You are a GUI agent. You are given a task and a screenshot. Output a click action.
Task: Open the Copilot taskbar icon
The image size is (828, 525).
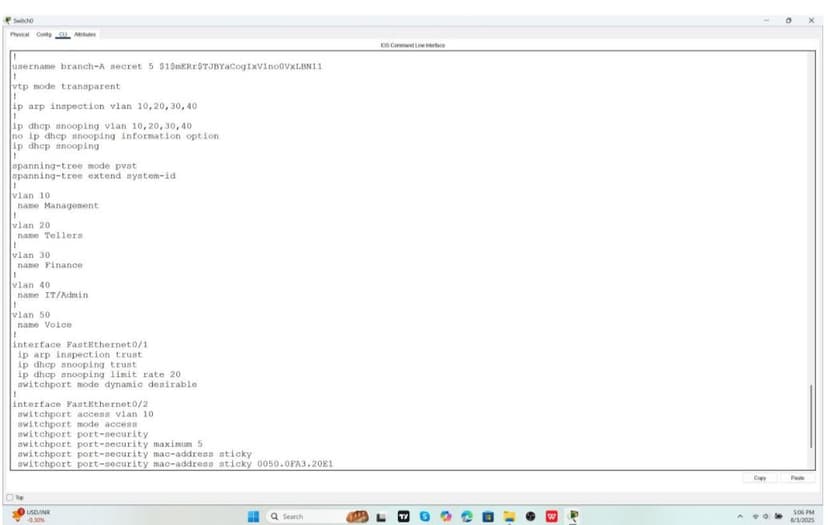pos(446,517)
